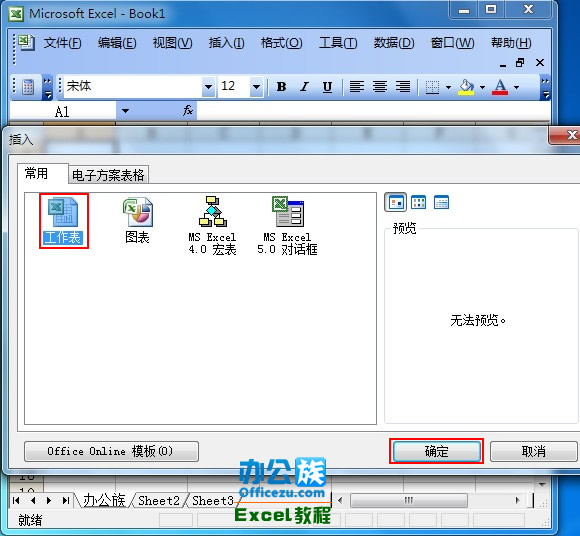Switch to the 电子方案表格 tab
The width and height of the screenshot is (580, 536).
[x=108, y=175]
